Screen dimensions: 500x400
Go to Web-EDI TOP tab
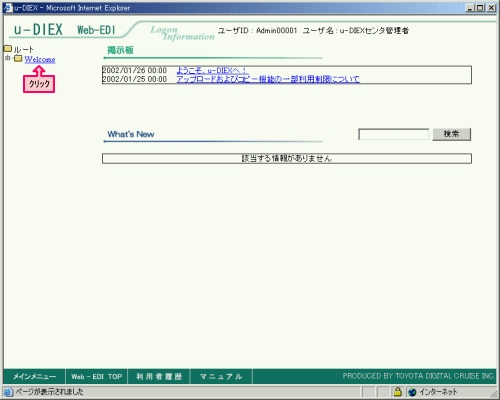[97, 377]
